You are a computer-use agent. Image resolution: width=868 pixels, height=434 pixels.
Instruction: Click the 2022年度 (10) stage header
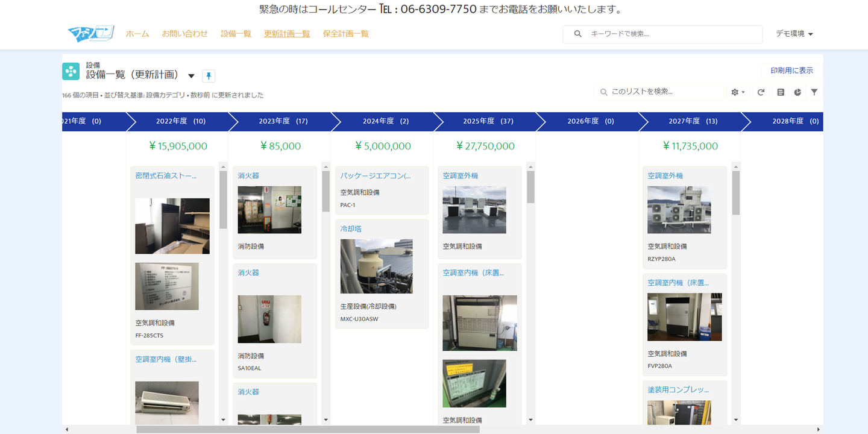(181, 121)
